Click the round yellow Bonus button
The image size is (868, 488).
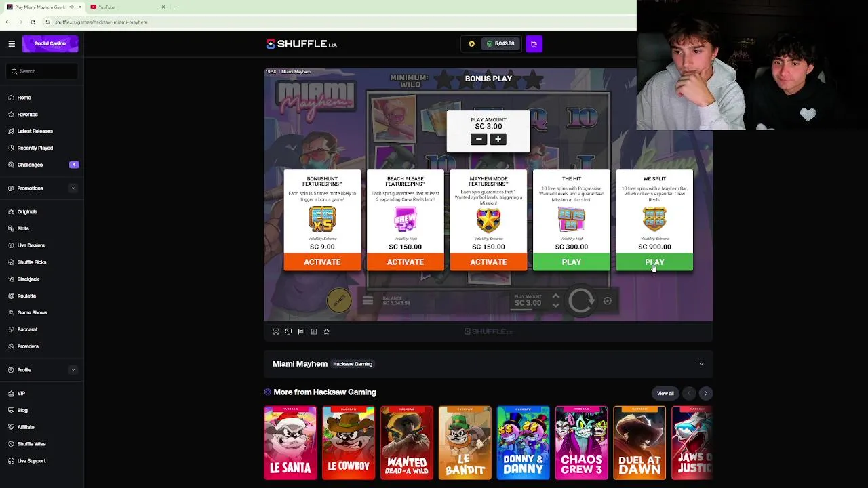(339, 300)
